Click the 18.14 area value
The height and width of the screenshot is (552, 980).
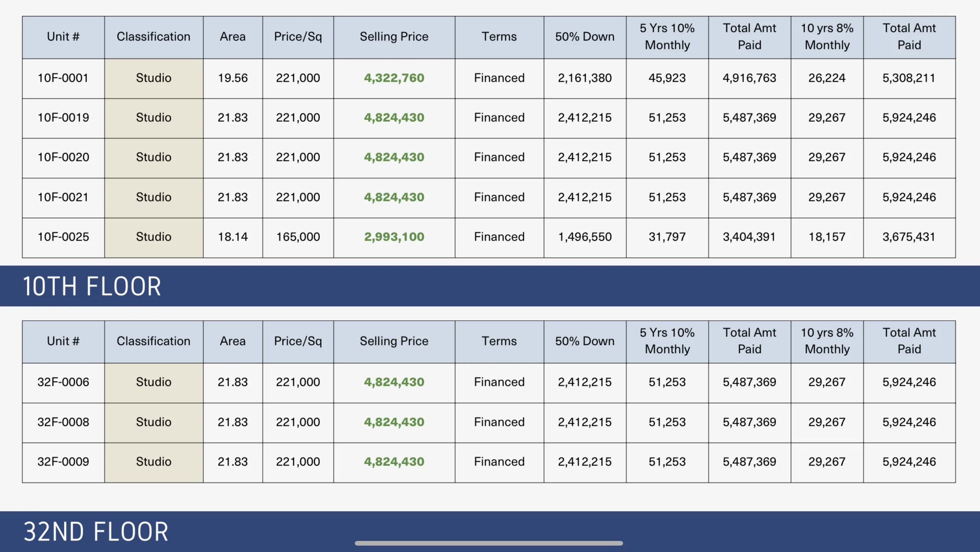[233, 237]
